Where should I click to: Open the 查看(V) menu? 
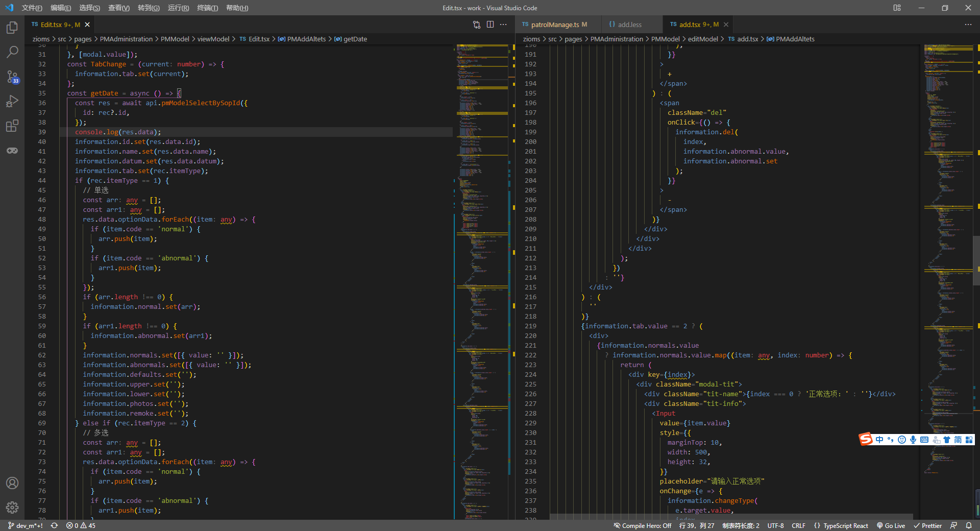click(x=119, y=8)
